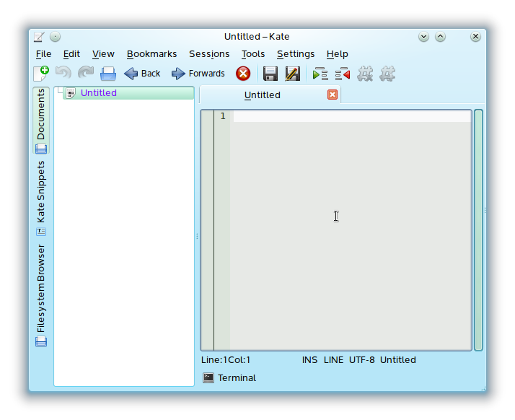This screenshot has width=515, height=420.
Task: Open the window menu Kate title icon
Action: click(x=39, y=37)
